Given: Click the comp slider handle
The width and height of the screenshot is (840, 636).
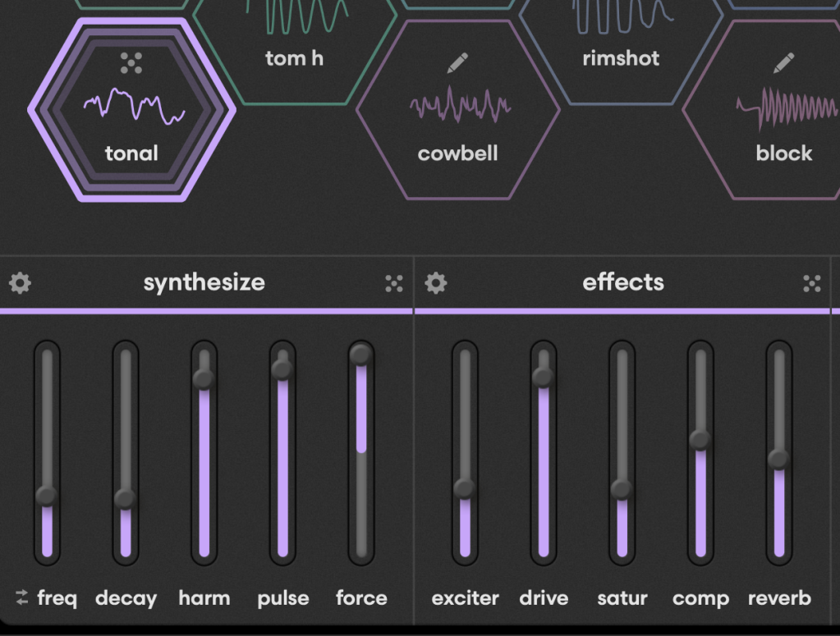Looking at the screenshot, I should 700,440.
